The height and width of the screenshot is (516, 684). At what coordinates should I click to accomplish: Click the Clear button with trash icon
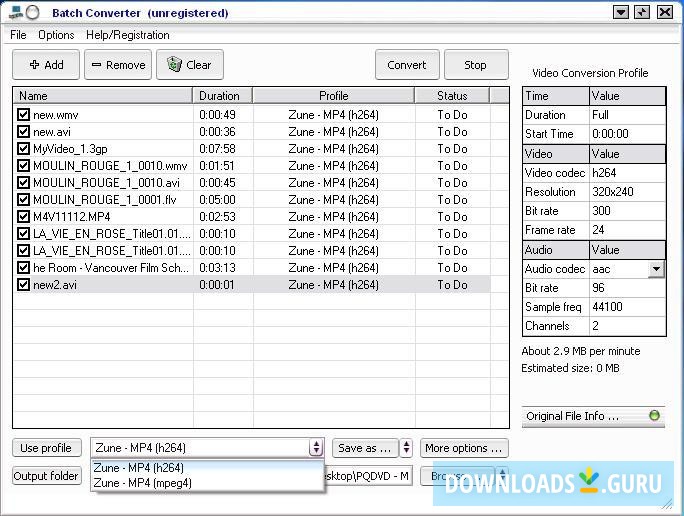click(x=190, y=65)
